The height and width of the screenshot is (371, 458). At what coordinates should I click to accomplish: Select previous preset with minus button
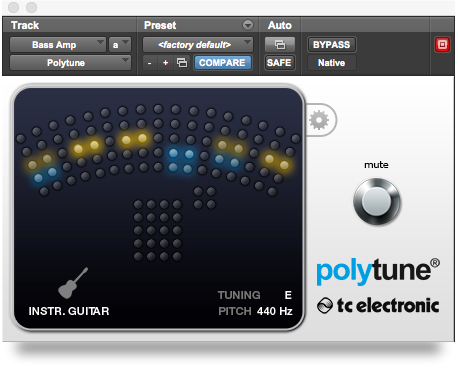coord(150,63)
